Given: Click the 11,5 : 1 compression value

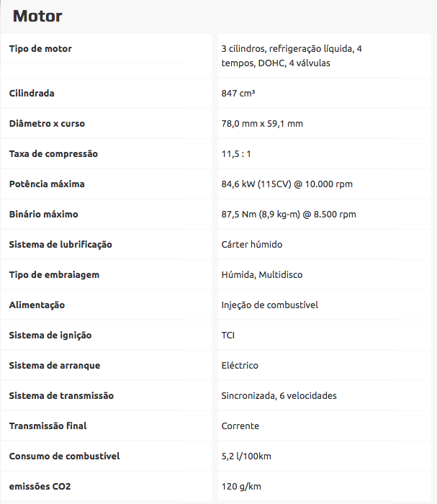Looking at the screenshot, I should [236, 154].
